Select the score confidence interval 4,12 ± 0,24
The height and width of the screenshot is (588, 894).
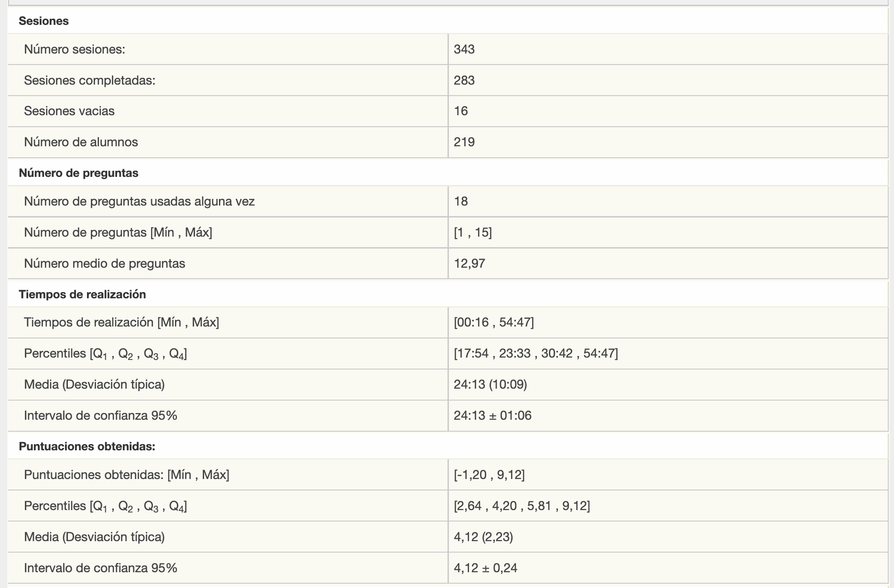(486, 568)
